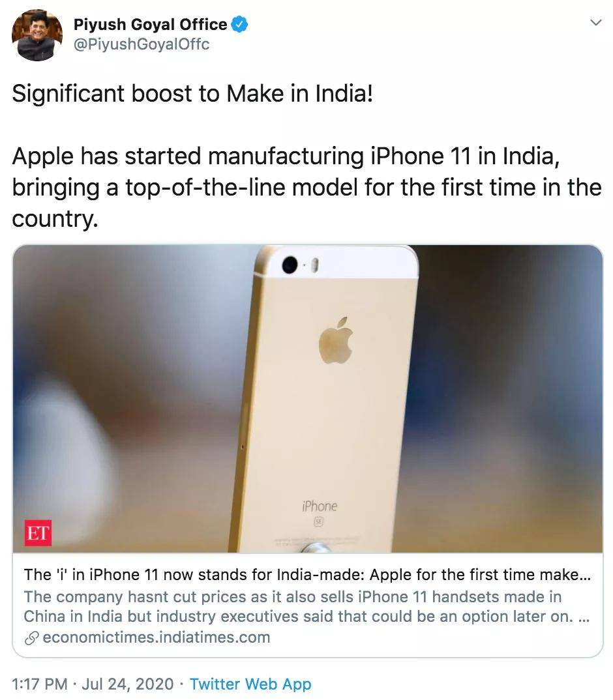The width and height of the screenshot is (613, 700).
Task: Open the Piyush Goyal profile avatar
Action: 37,36
